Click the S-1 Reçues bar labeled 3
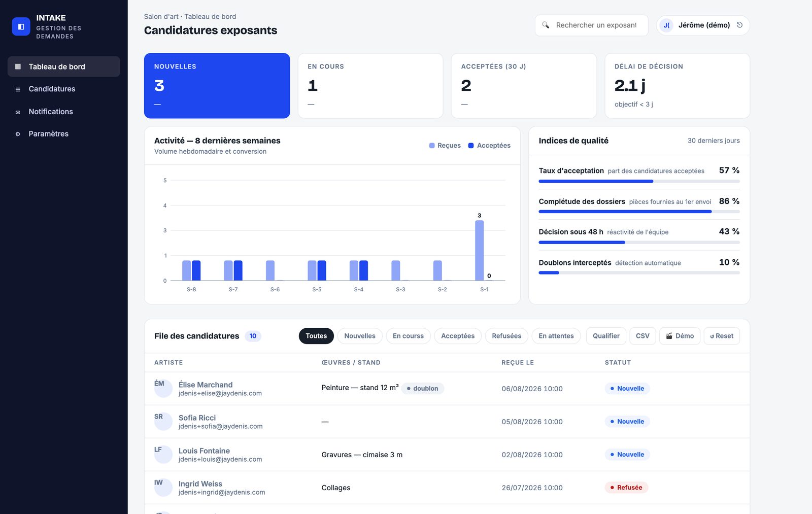 tap(480, 250)
